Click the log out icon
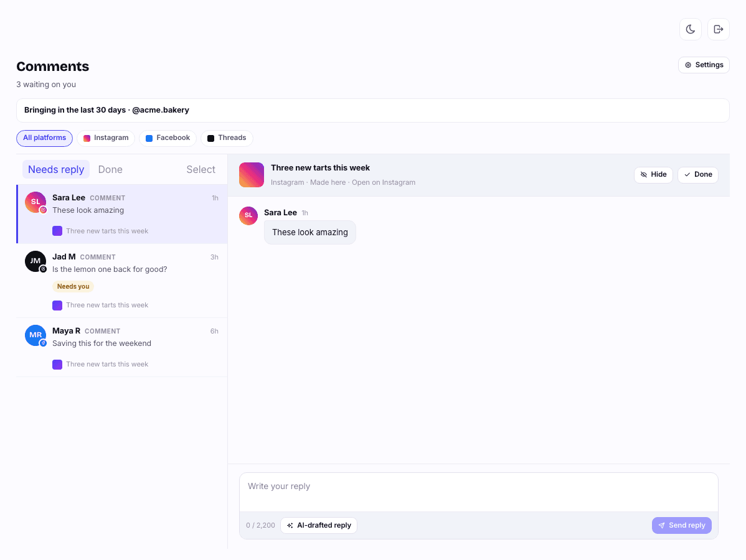Viewport: 746px width, 560px height. tap(719, 29)
